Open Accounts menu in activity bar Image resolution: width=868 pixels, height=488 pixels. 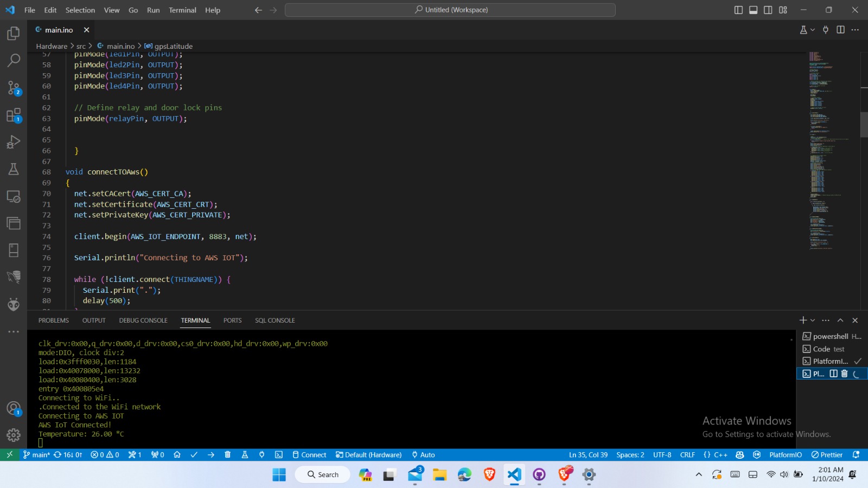pyautogui.click(x=14, y=408)
